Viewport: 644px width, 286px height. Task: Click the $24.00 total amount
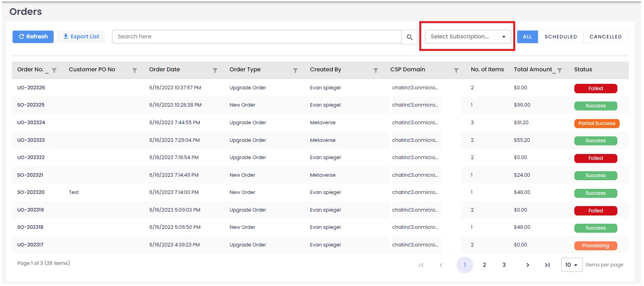point(522,175)
